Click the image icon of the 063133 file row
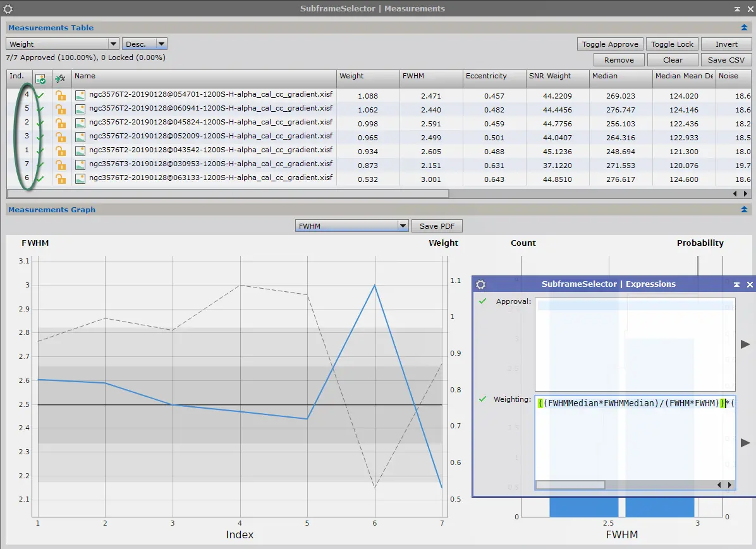Screen dimensions: 756x549 click(80, 178)
